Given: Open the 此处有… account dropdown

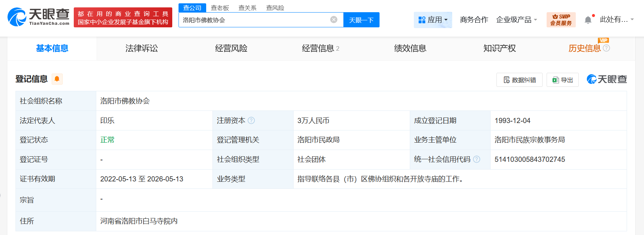Looking at the screenshot, I should (617, 20).
